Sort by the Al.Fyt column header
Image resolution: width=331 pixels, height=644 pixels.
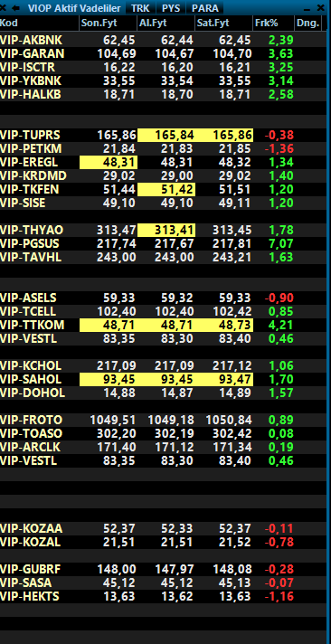click(165, 24)
